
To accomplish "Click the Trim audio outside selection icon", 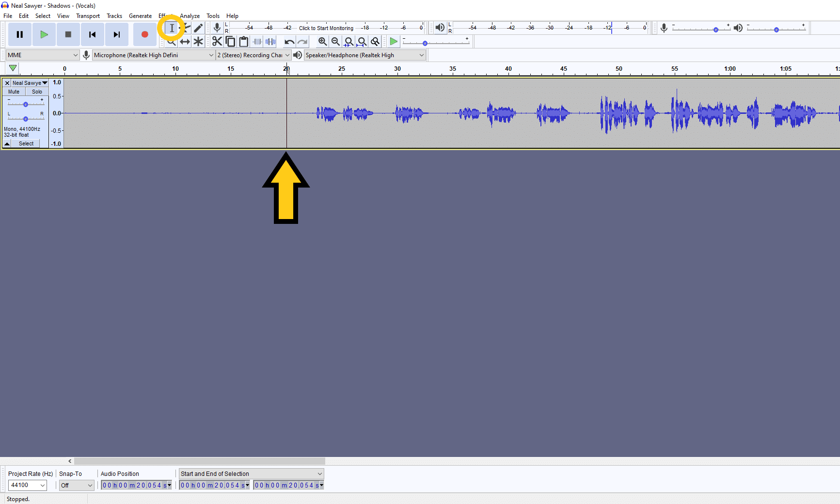I will 257,42.
